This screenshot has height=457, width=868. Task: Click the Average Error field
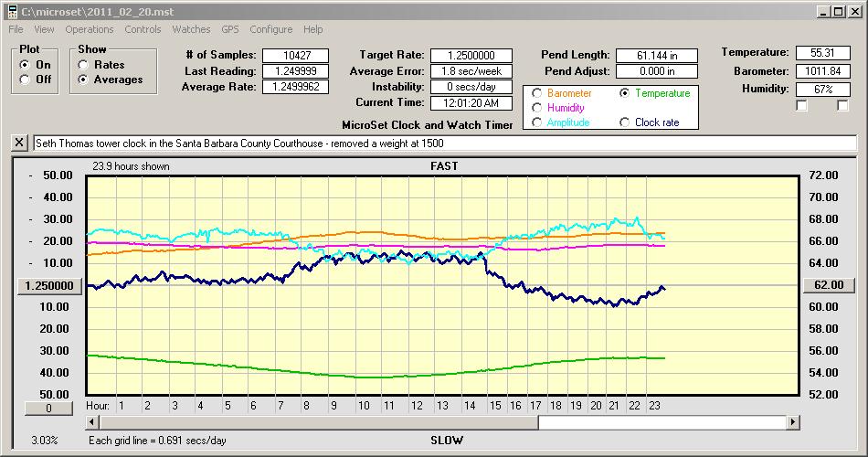click(x=471, y=71)
